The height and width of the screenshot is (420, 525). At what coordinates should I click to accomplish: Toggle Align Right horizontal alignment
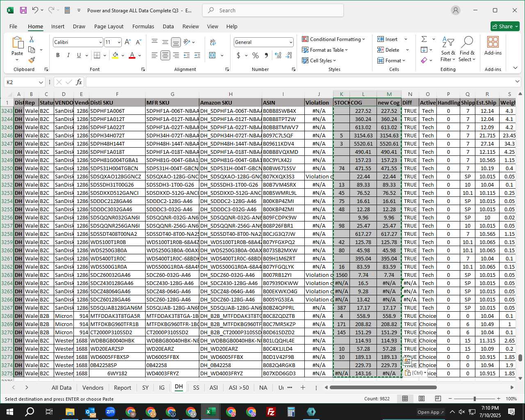[176, 55]
